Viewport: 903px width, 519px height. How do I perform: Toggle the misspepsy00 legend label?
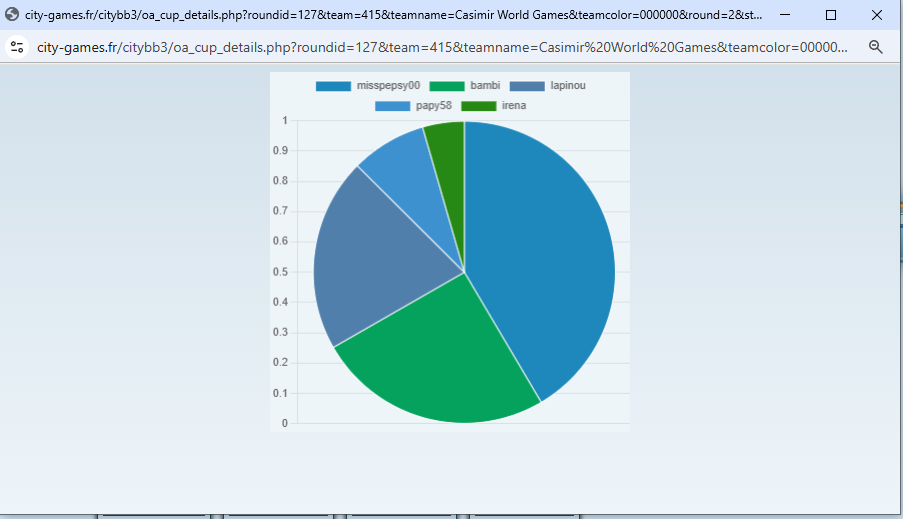tap(387, 86)
